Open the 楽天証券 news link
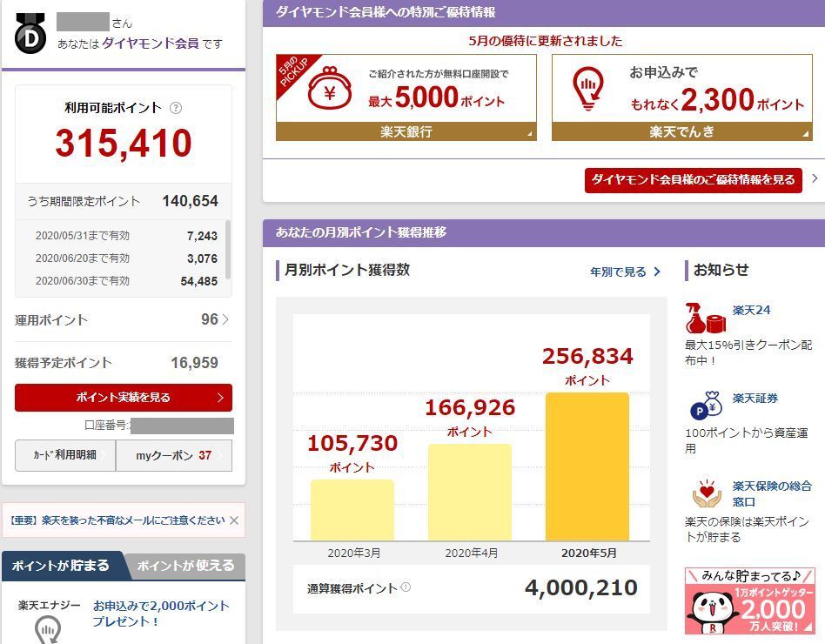825x644 pixels. click(x=755, y=398)
